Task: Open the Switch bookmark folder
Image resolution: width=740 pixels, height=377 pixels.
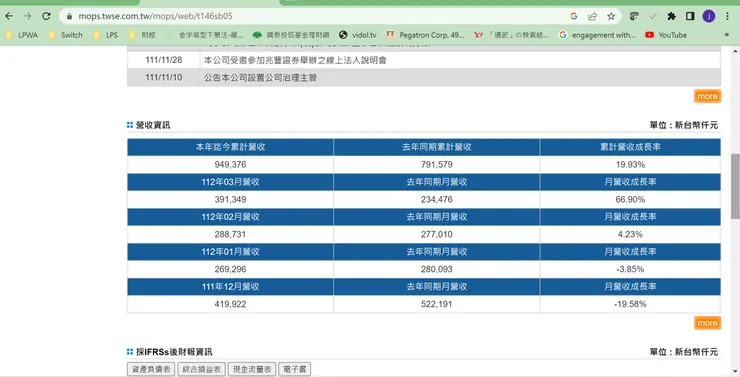Action: tap(65, 35)
